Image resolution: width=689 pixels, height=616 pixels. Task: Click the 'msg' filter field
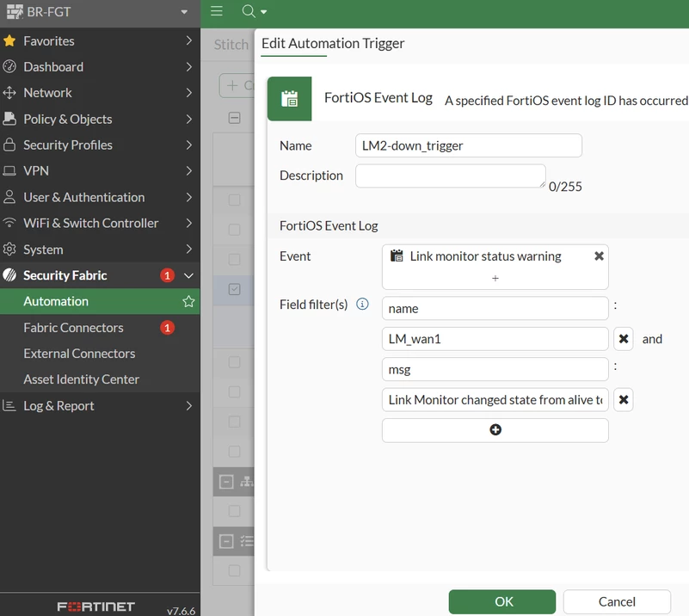(495, 369)
